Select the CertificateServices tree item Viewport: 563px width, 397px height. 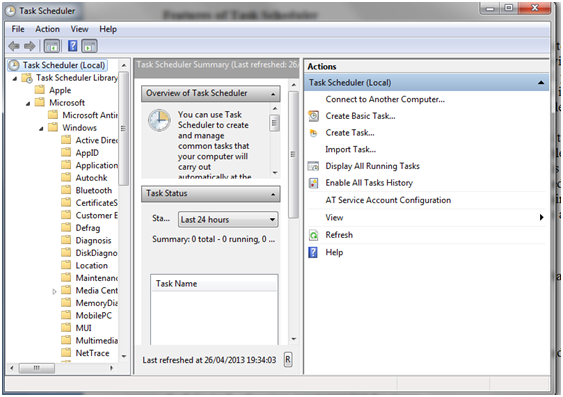[x=96, y=203]
